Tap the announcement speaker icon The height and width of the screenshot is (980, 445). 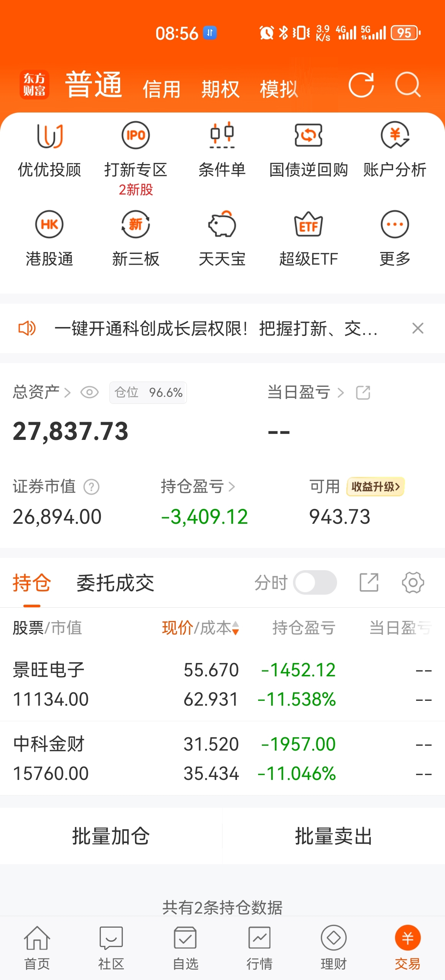coord(27,328)
